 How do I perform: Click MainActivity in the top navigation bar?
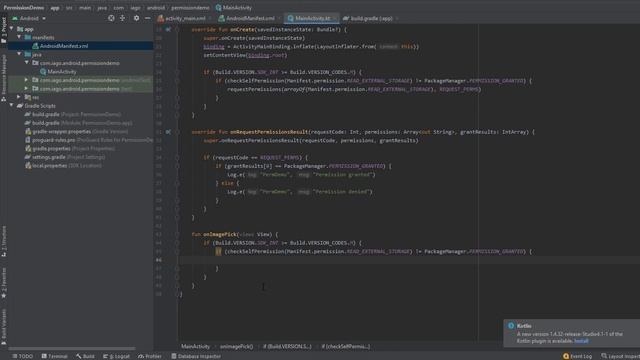pos(234,7)
